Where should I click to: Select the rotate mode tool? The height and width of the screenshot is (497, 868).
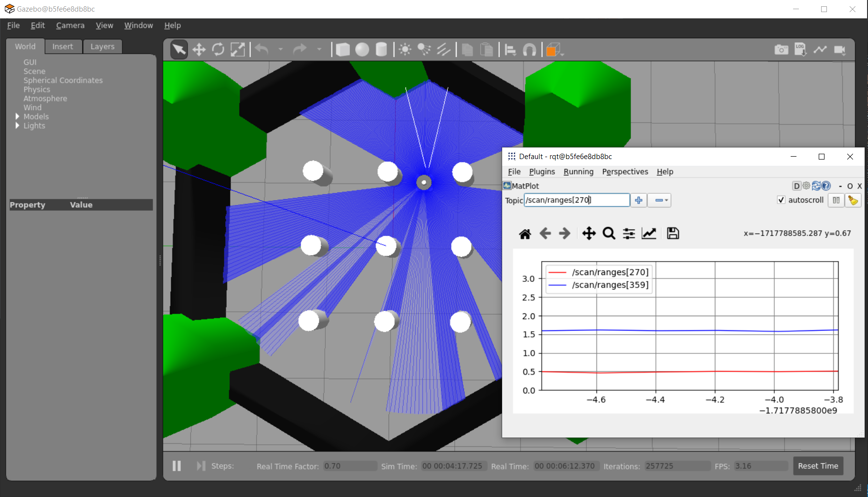(218, 49)
